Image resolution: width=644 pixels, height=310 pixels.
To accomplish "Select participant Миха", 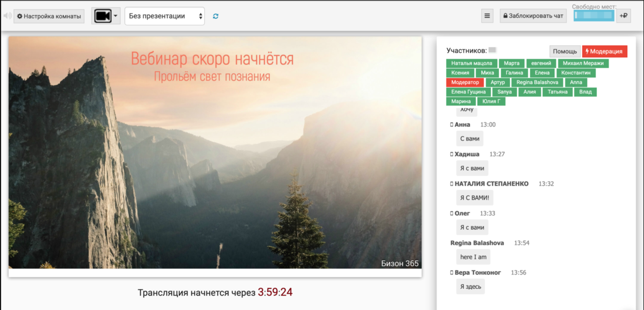I will click(487, 73).
